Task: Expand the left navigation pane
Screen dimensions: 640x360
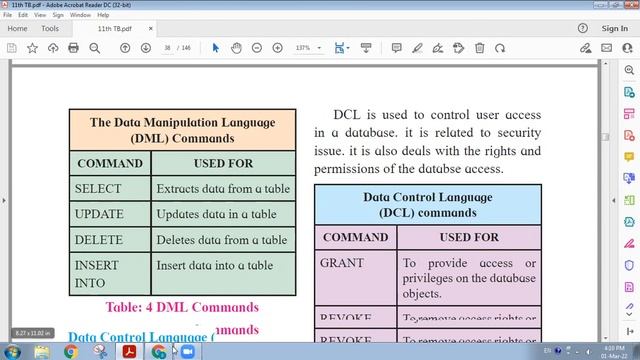Action: tap(4, 200)
